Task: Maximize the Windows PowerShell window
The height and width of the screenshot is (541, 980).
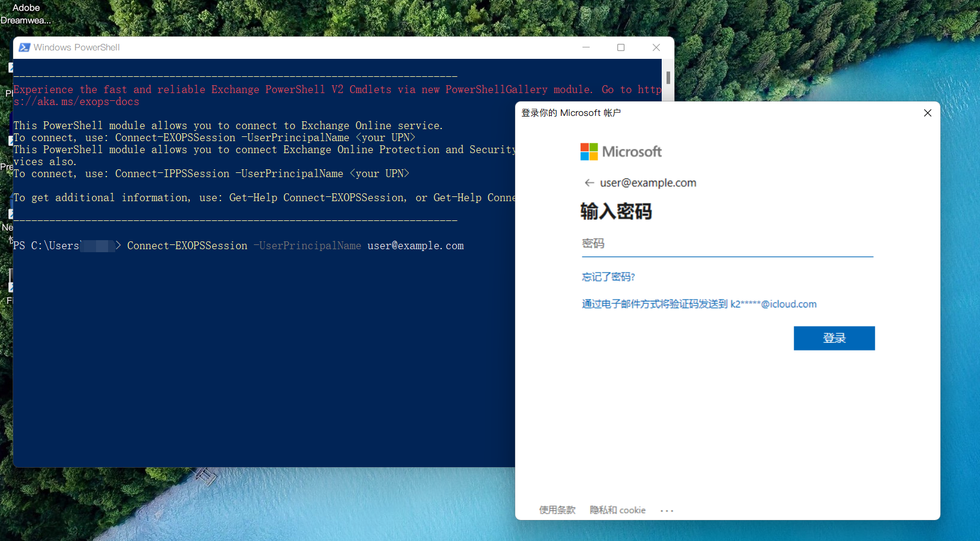Action: (621, 47)
